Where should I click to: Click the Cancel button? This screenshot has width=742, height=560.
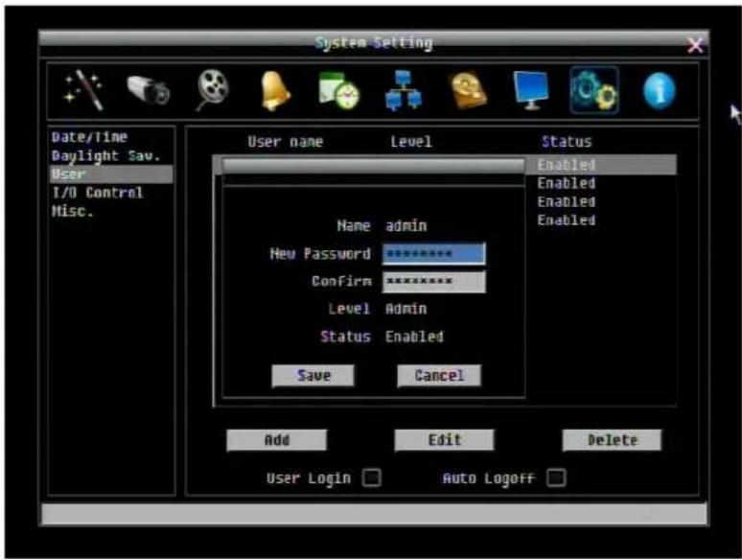[439, 375]
